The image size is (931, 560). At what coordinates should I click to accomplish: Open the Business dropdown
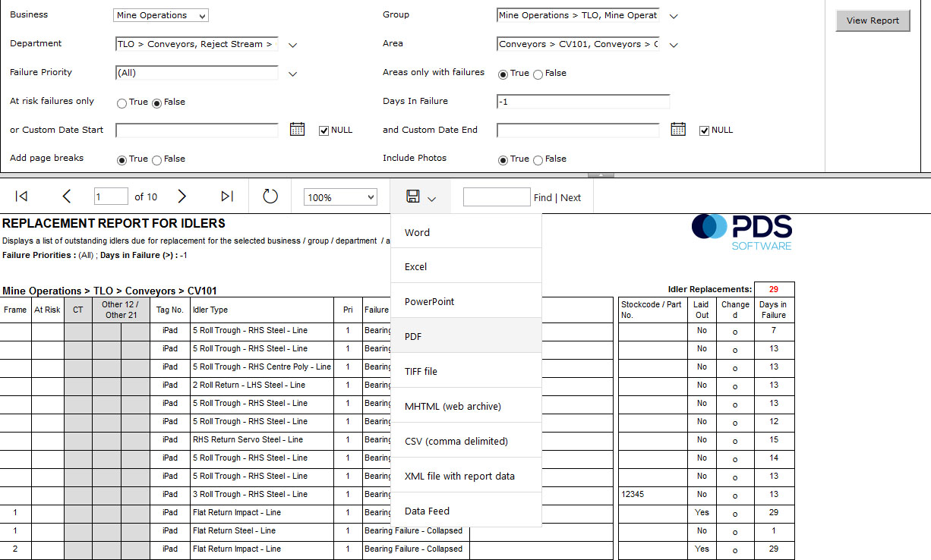pyautogui.click(x=161, y=15)
